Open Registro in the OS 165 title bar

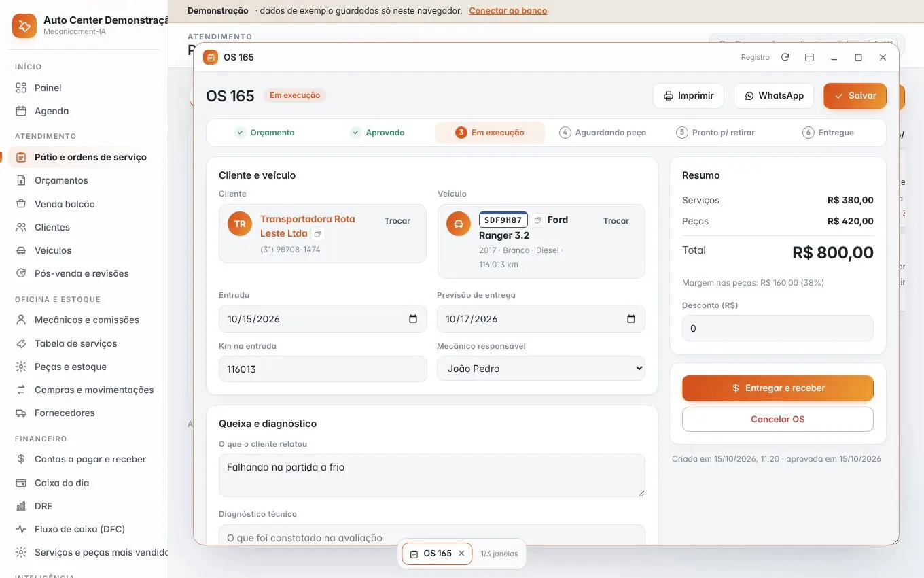tap(756, 58)
